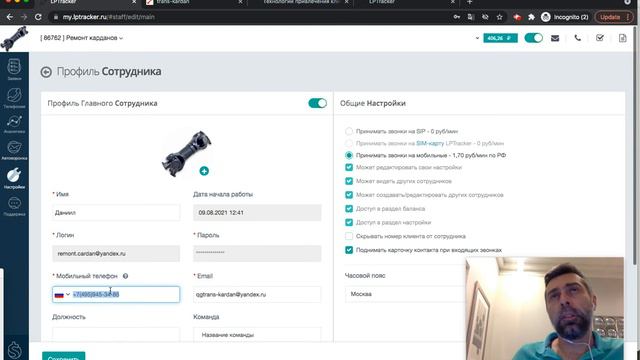
Task: Show mobile phone help question icon
Action: 125,276
